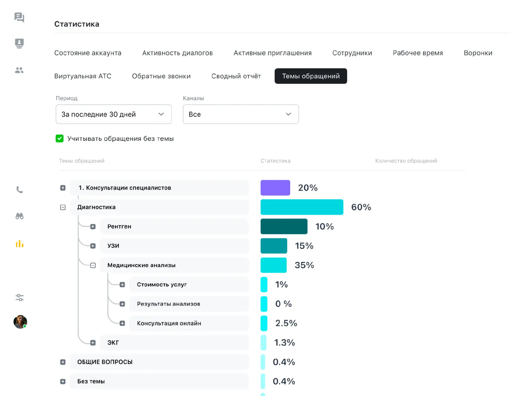Open the binoculars visitors icon
The width and height of the screenshot is (532, 396).
pyautogui.click(x=19, y=216)
